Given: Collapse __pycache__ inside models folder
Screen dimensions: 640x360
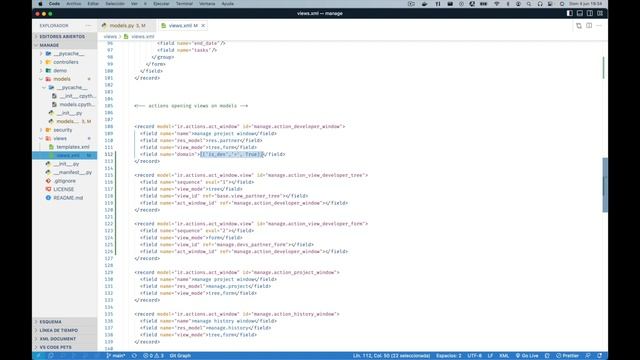Looking at the screenshot, I should pos(64,87).
